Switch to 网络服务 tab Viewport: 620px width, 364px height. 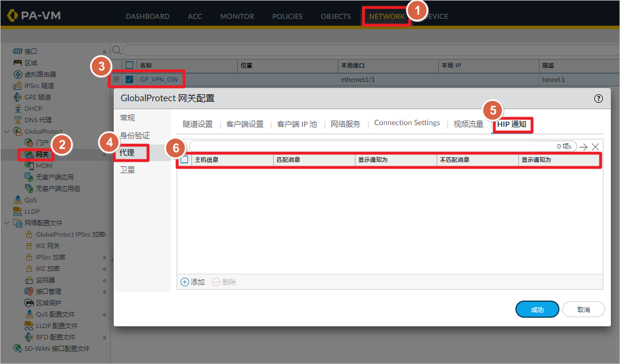tap(346, 124)
